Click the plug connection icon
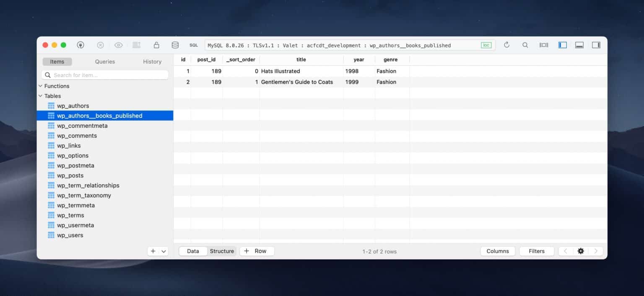This screenshot has width=644, height=296. tap(80, 45)
